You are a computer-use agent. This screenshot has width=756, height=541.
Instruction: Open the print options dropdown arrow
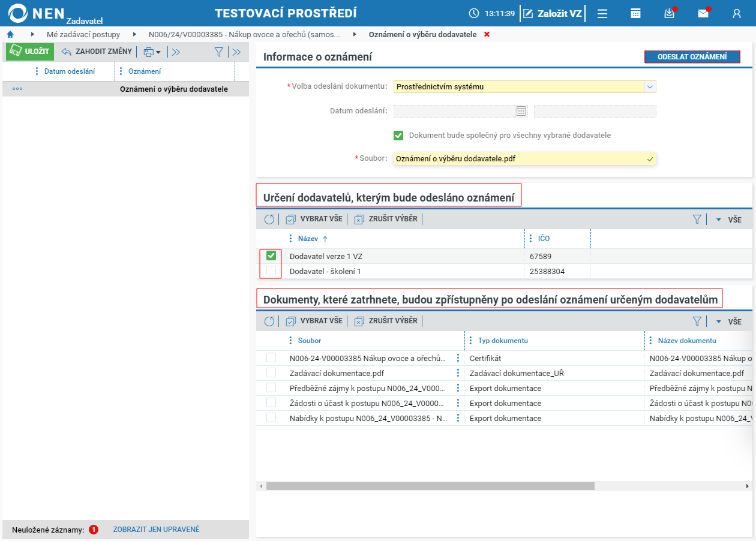coord(158,53)
